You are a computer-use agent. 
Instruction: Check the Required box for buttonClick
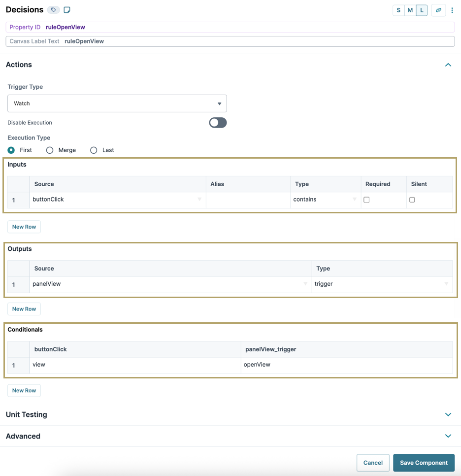coord(366,200)
